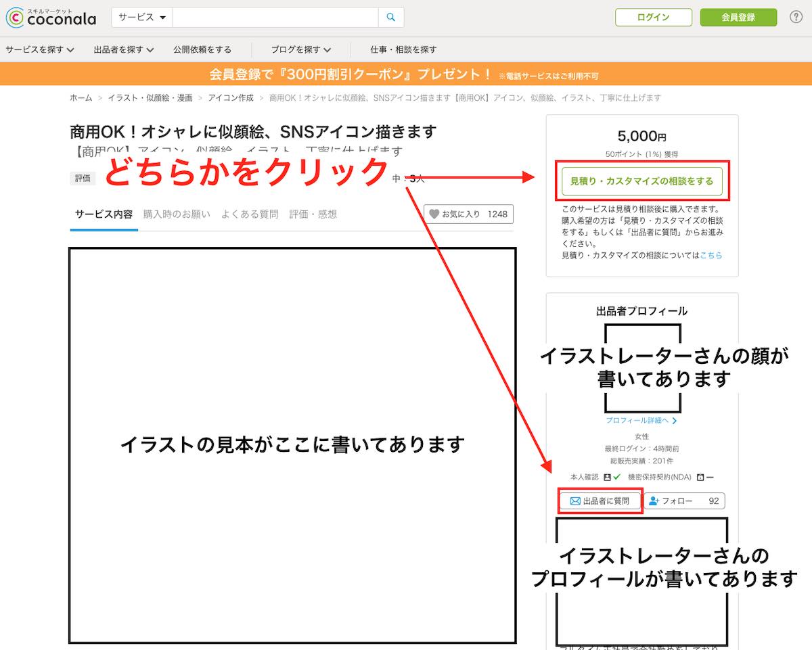Image resolution: width=812 pixels, height=650 pixels.
Task: Focus the search text input field
Action: [275, 18]
